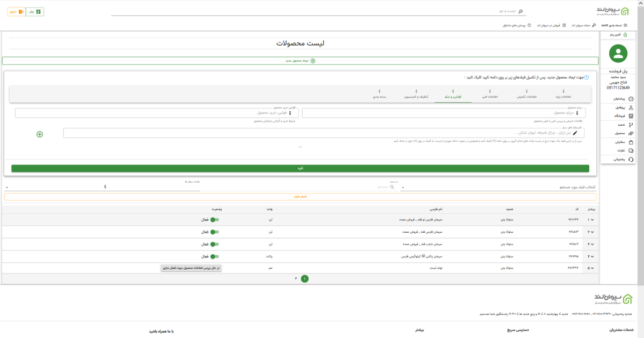Click the محصول product icon in sidebar
644x338 pixels.
[631, 133]
